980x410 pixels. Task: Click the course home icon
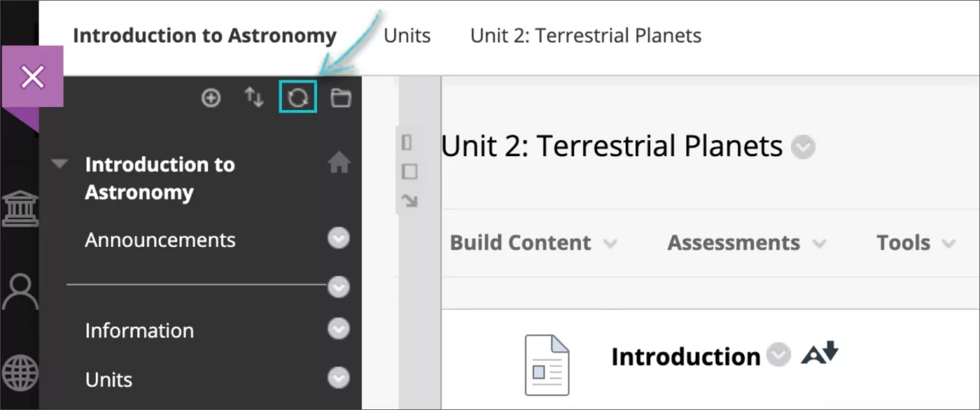click(x=338, y=162)
